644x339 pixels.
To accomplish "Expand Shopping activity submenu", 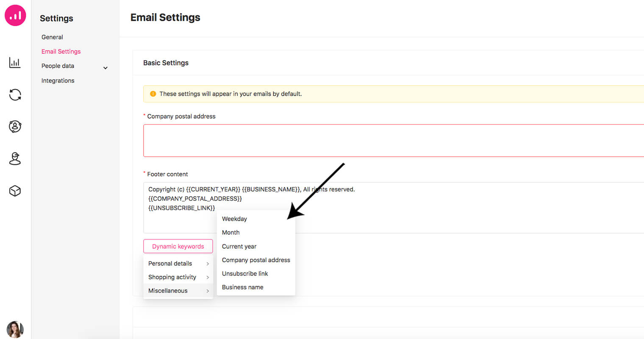I will click(178, 277).
